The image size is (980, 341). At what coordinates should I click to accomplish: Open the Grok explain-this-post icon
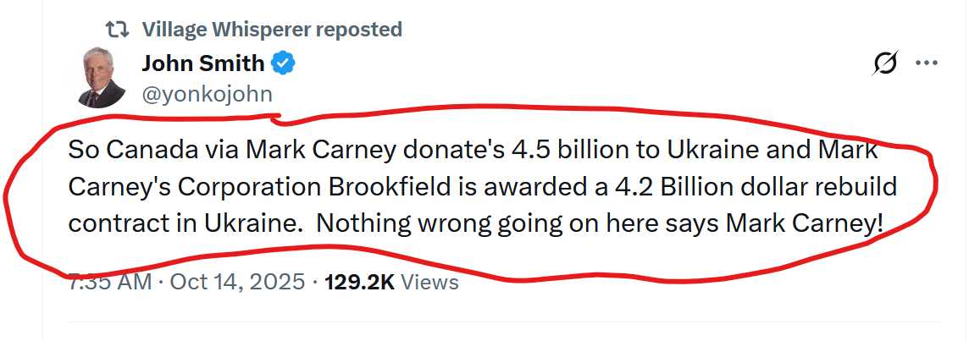pos(885,63)
